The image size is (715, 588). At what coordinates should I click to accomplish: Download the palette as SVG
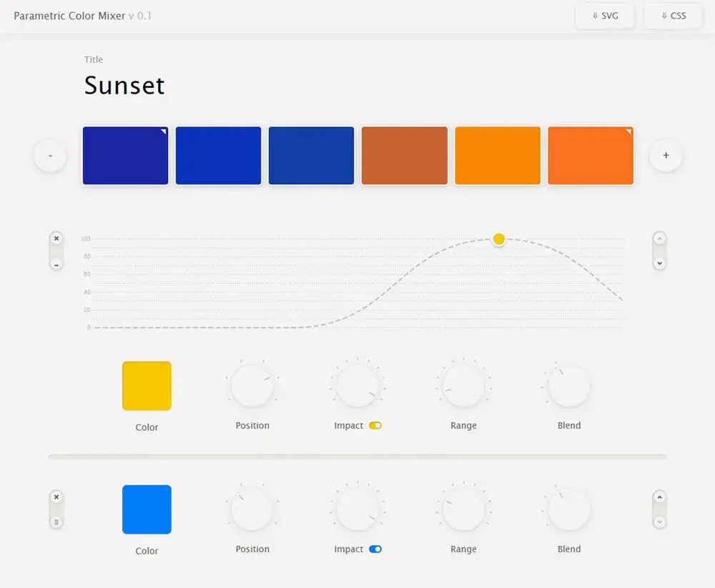(x=605, y=16)
